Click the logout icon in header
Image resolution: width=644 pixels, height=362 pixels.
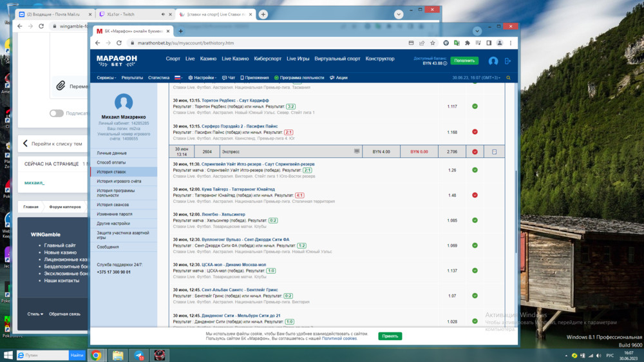pos(507,61)
